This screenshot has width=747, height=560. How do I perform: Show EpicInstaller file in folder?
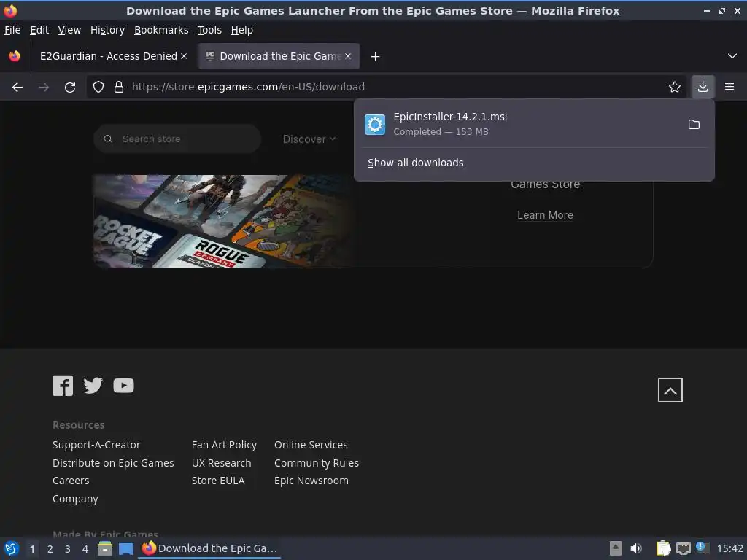[694, 124]
